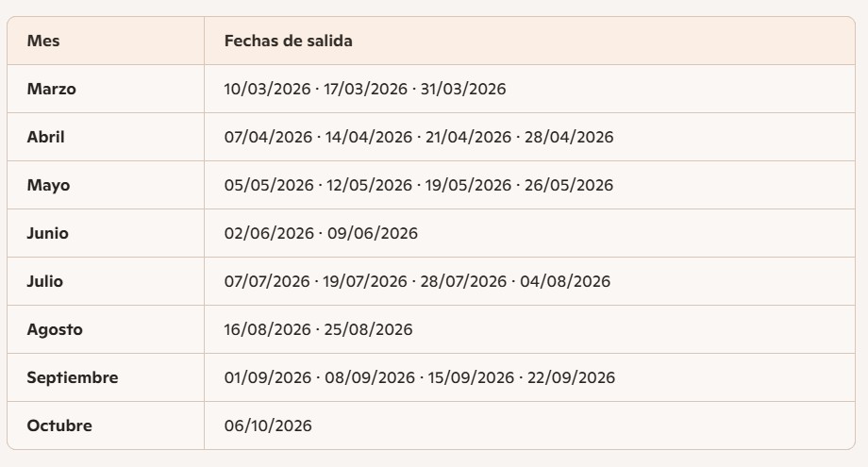Click the Julio month cell
This screenshot has height=467, width=868.
pyautogui.click(x=45, y=281)
